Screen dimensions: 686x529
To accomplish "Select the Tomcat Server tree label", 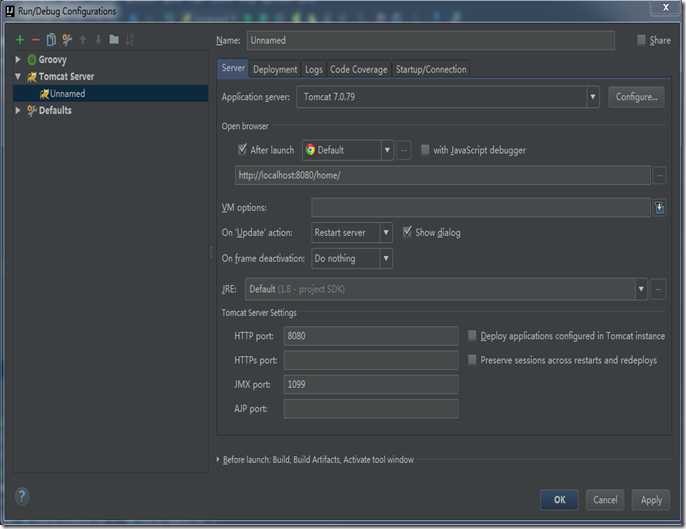I will pyautogui.click(x=66, y=77).
